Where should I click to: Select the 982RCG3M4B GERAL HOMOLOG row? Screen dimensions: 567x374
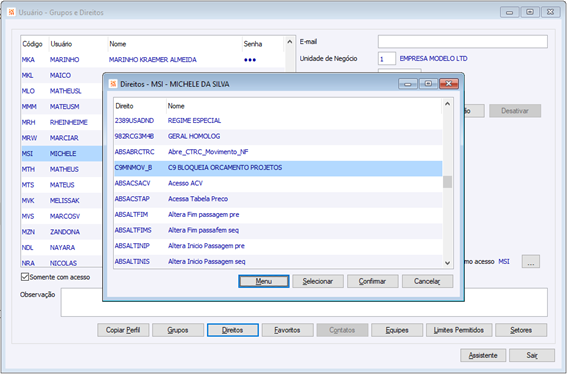coord(278,136)
